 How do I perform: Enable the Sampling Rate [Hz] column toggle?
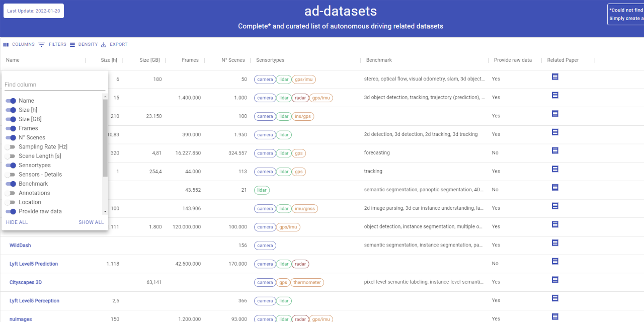(x=11, y=147)
